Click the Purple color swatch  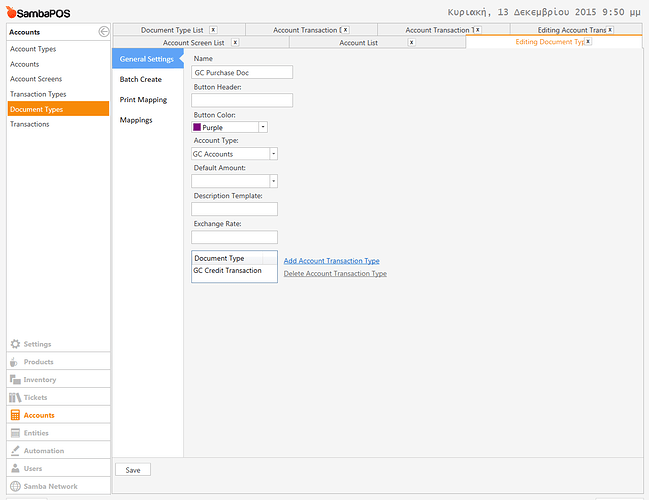[x=197, y=127]
